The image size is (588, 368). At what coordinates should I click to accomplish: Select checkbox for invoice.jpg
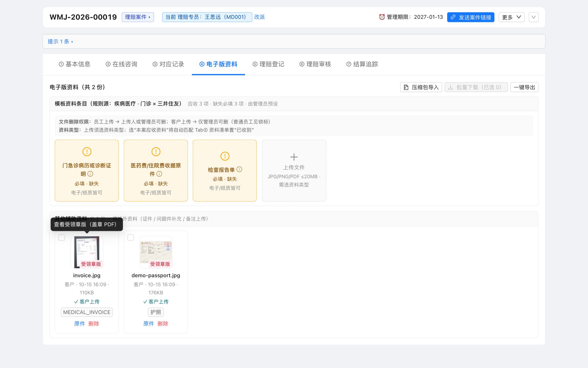tap(62, 237)
